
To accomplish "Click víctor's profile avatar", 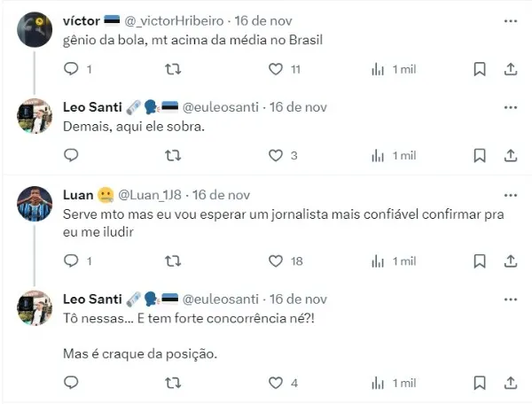I will [x=35, y=30].
